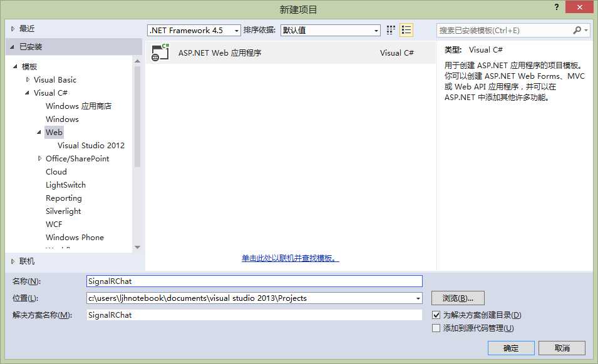
Task: Collapse the Visual C# node arrow
Action: point(27,93)
